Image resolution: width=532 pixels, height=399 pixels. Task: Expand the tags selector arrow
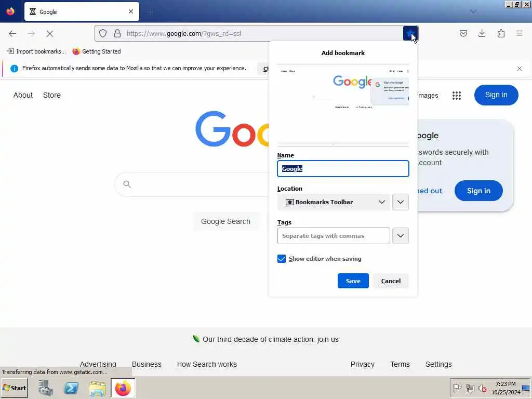[401, 236]
